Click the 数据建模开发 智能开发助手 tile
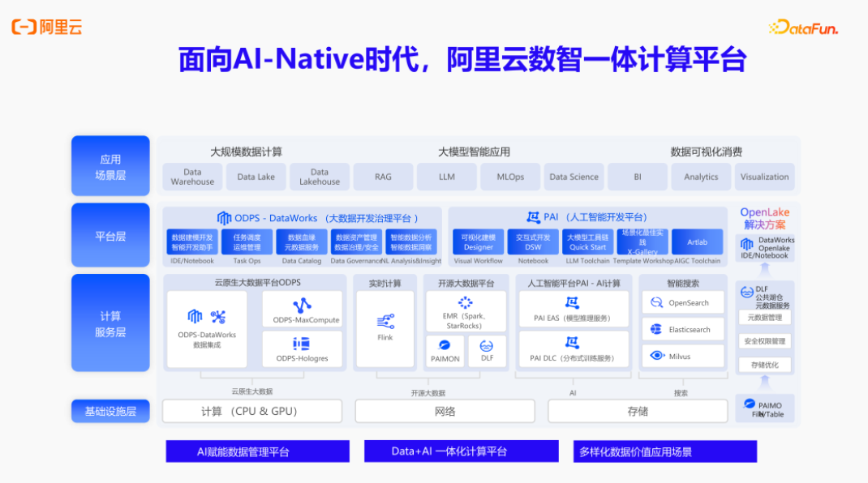868x483 pixels. tap(192, 241)
